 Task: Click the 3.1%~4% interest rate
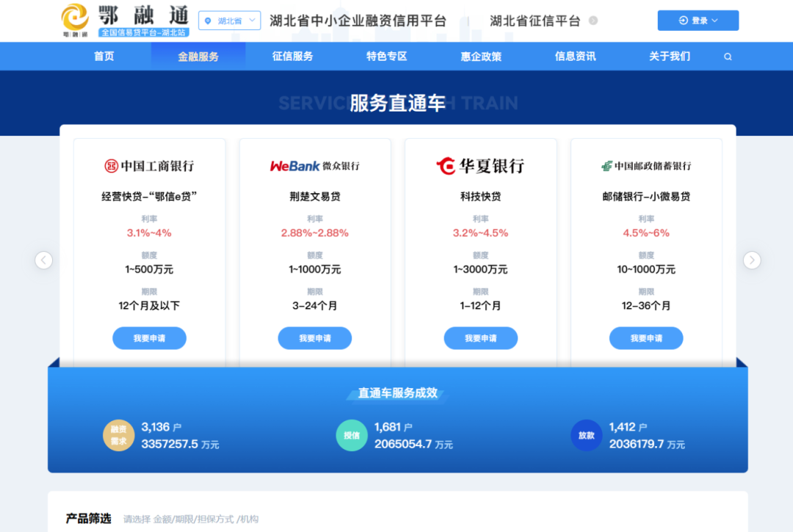tap(149, 233)
